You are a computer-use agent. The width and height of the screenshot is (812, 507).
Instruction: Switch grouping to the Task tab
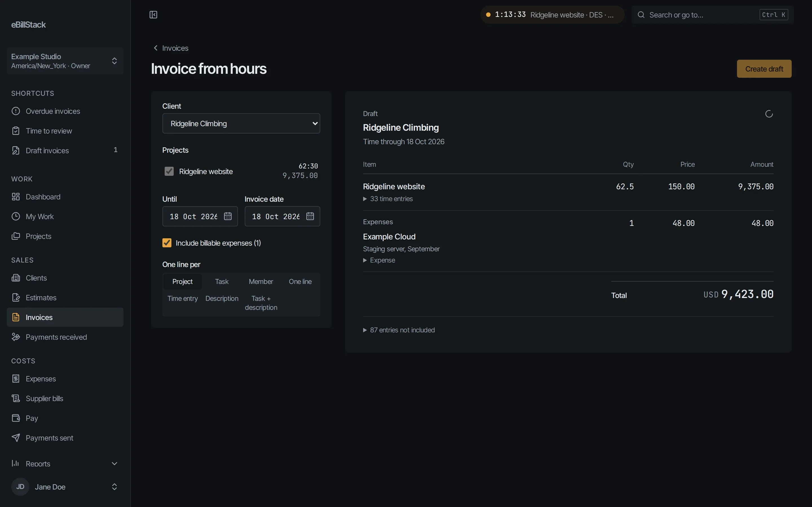coord(222,282)
